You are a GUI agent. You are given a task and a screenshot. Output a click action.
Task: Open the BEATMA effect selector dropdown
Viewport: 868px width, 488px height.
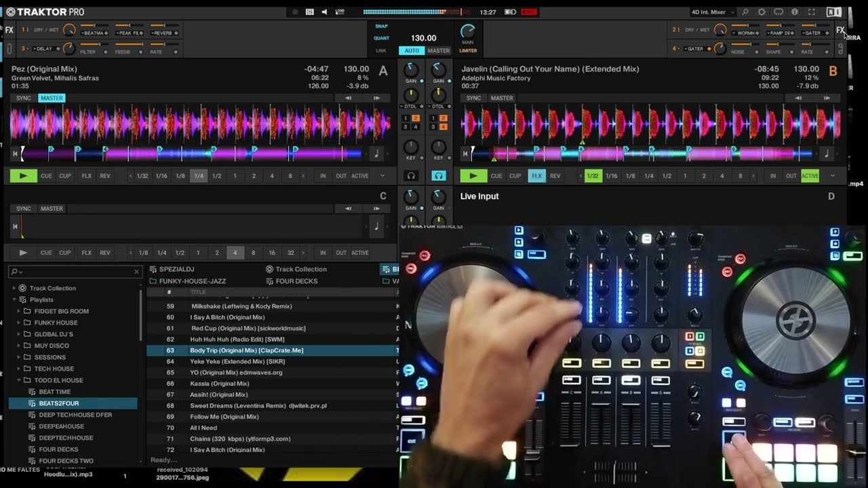[x=94, y=33]
